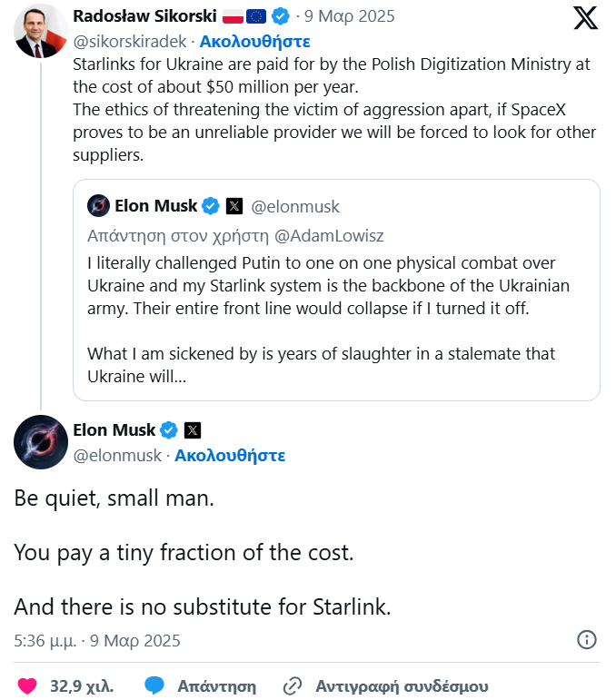This screenshot has width=616, height=700.
Task: Click Elon Musk's verified badge in main reply
Action: click(169, 429)
